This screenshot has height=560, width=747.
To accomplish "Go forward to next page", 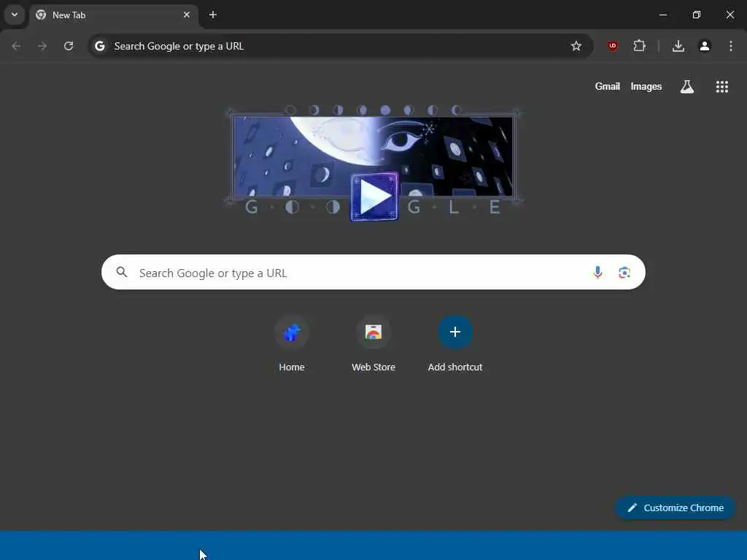I will click(x=42, y=46).
